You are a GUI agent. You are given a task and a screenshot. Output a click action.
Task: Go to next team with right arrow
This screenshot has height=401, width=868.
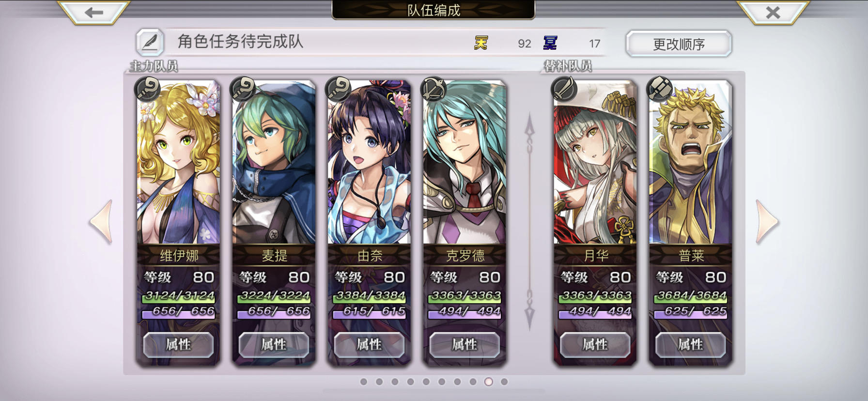(767, 222)
